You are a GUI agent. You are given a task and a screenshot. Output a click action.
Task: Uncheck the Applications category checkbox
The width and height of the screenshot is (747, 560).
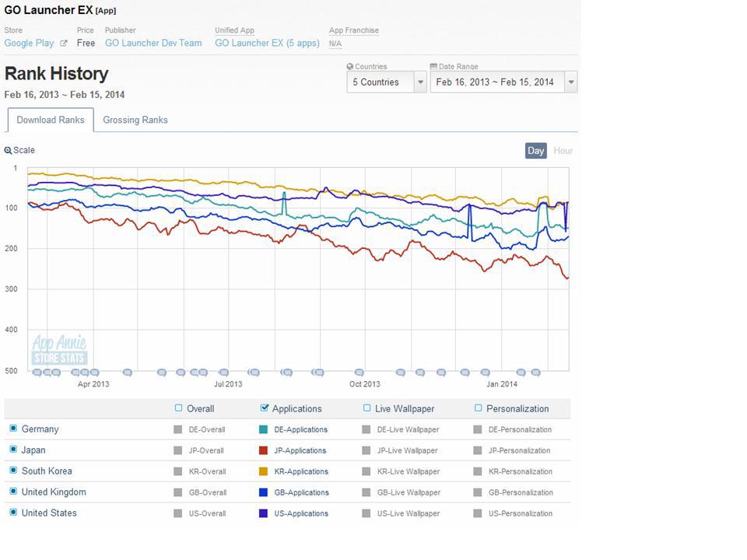click(x=265, y=408)
